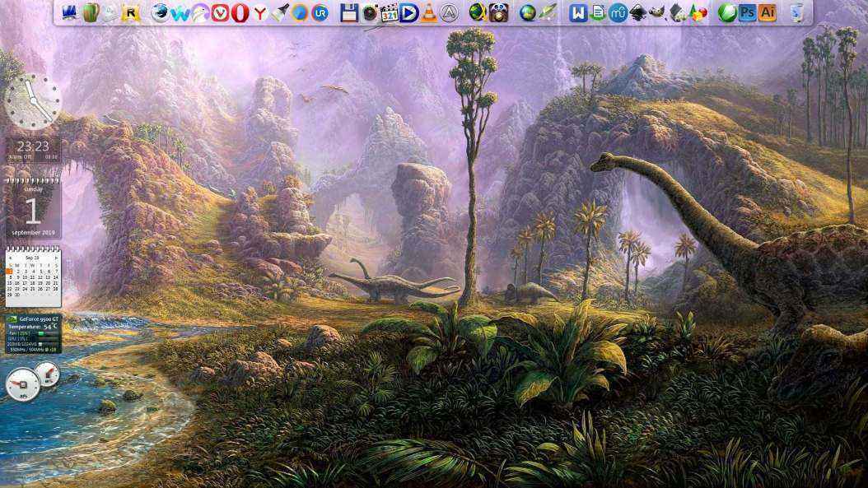Launch the green mug icon in the dock

tap(91, 12)
